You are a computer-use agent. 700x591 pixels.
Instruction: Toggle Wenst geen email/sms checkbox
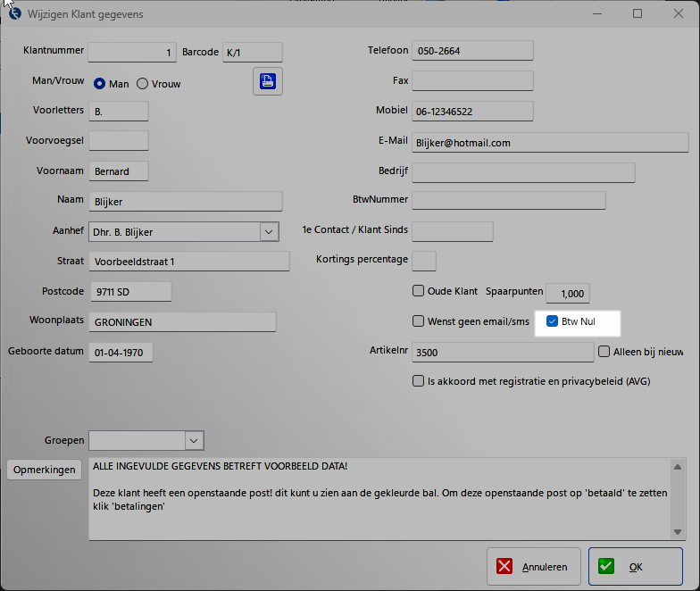coord(418,321)
